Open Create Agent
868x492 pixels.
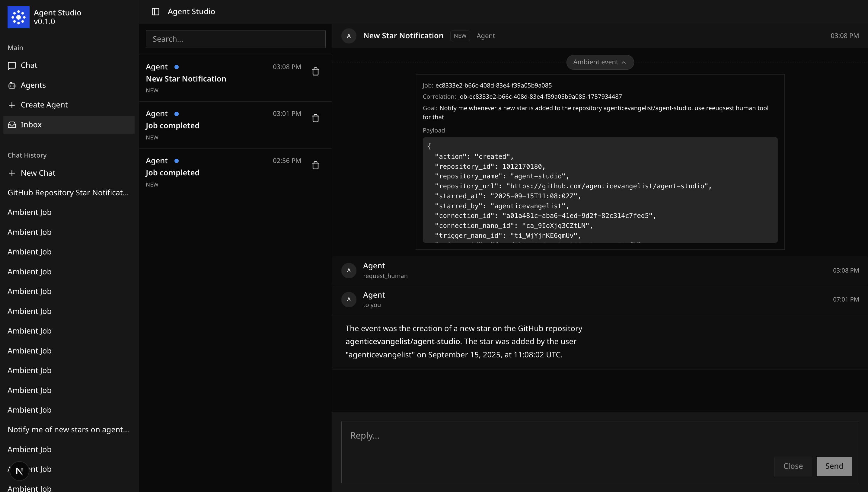click(x=44, y=105)
